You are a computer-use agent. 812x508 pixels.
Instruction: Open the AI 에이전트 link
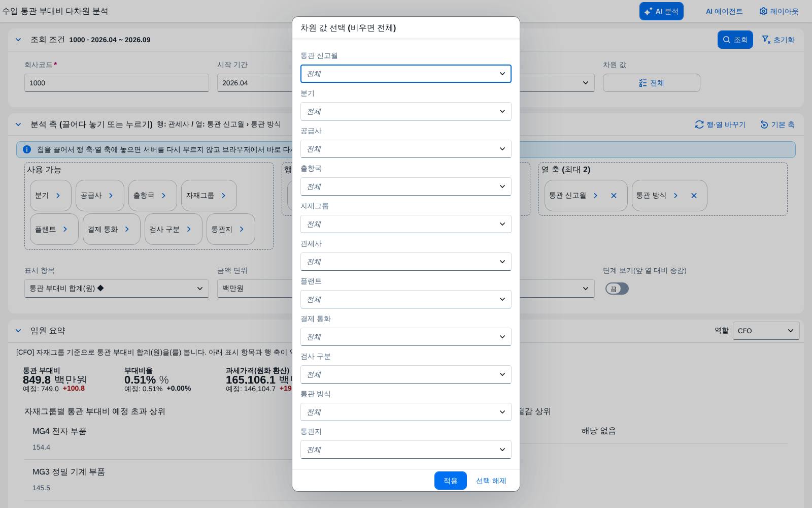[x=724, y=11]
